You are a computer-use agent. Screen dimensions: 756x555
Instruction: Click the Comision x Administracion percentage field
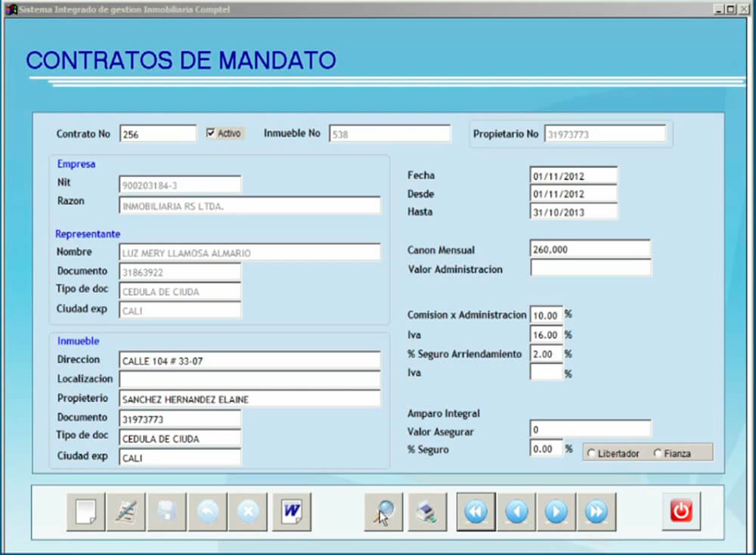(x=547, y=315)
